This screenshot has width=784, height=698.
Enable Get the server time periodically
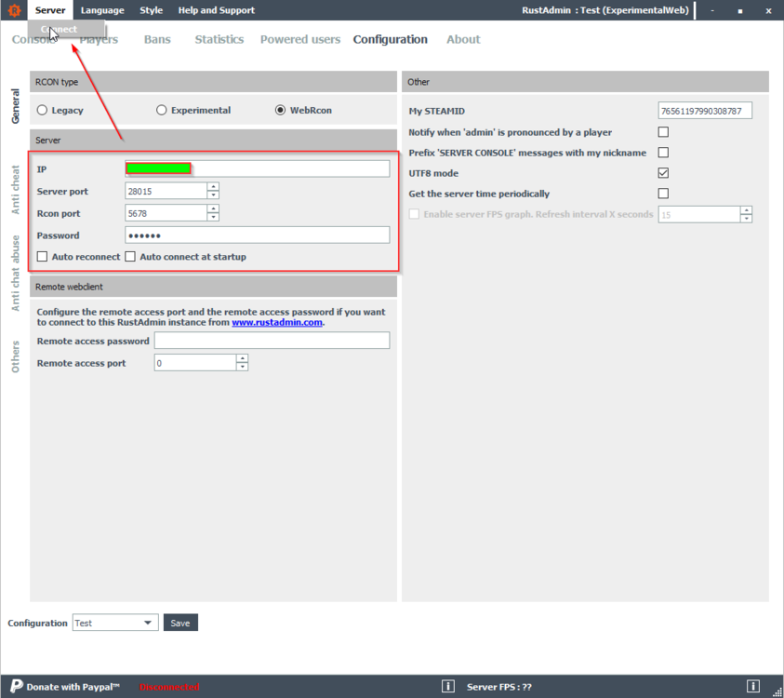[663, 194]
